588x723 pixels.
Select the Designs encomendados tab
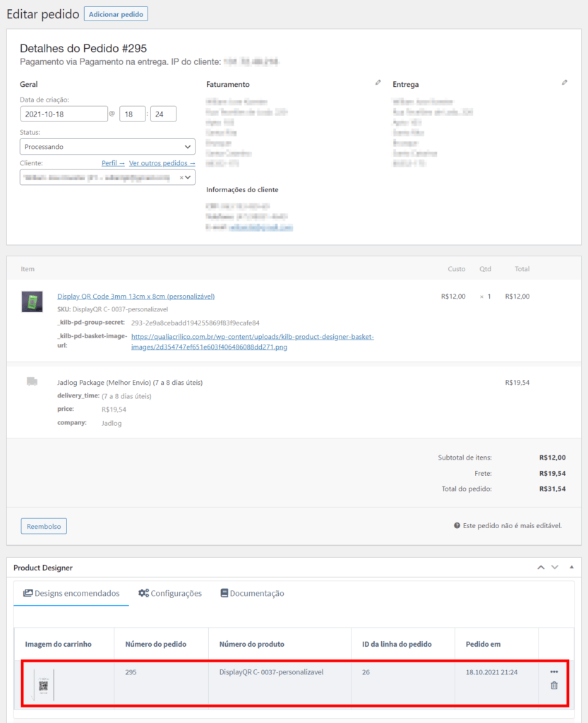(71, 594)
